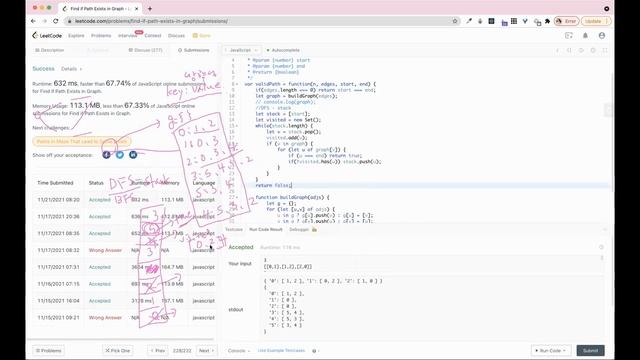Open the Wrong Answer submission from 11/17/2021 08:32

click(105, 250)
